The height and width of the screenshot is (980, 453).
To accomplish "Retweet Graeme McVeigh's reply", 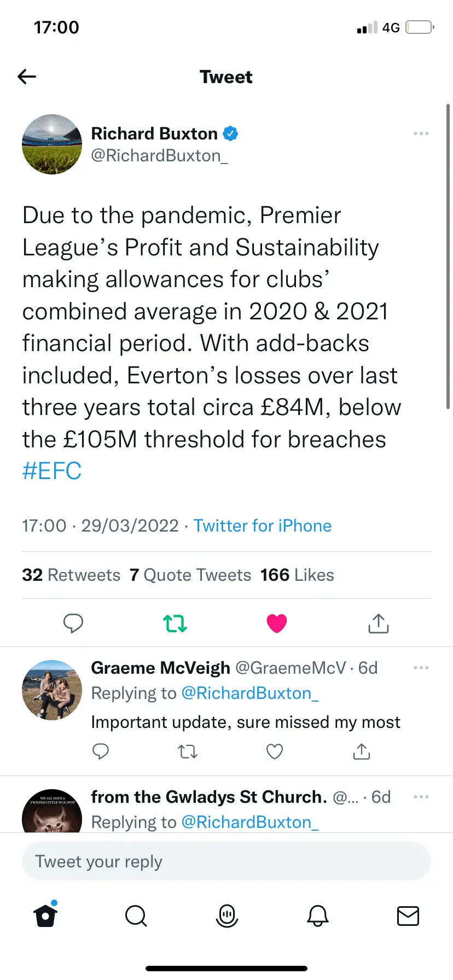I will pyautogui.click(x=188, y=752).
